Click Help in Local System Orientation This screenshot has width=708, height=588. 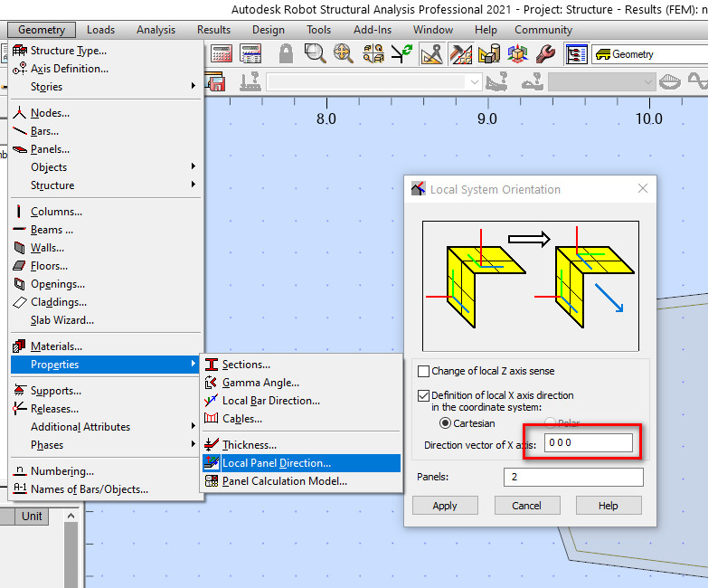tap(609, 506)
